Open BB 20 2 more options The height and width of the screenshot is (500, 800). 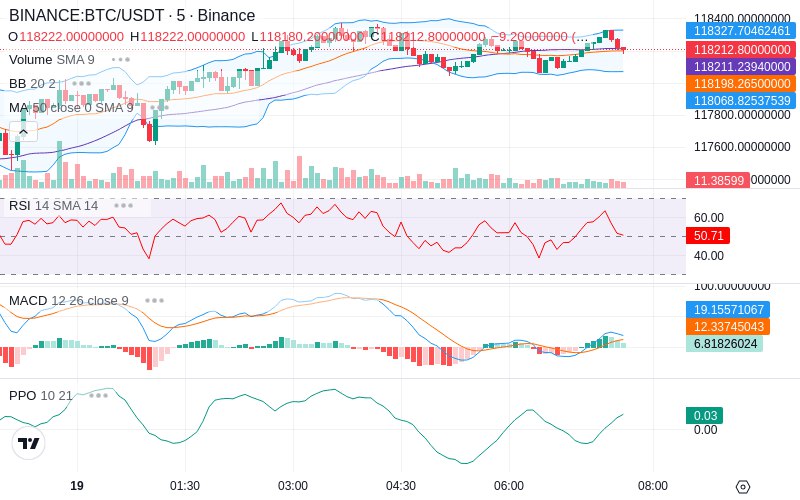[82, 84]
